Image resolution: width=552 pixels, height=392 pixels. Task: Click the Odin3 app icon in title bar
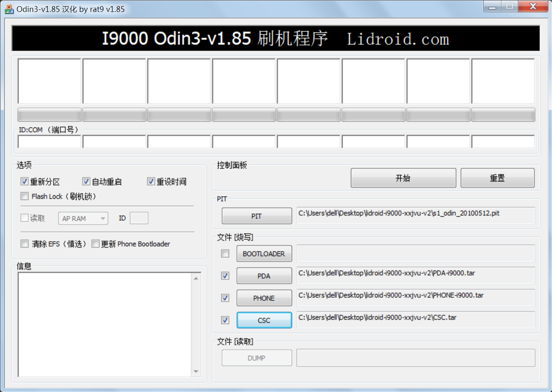pyautogui.click(x=9, y=9)
